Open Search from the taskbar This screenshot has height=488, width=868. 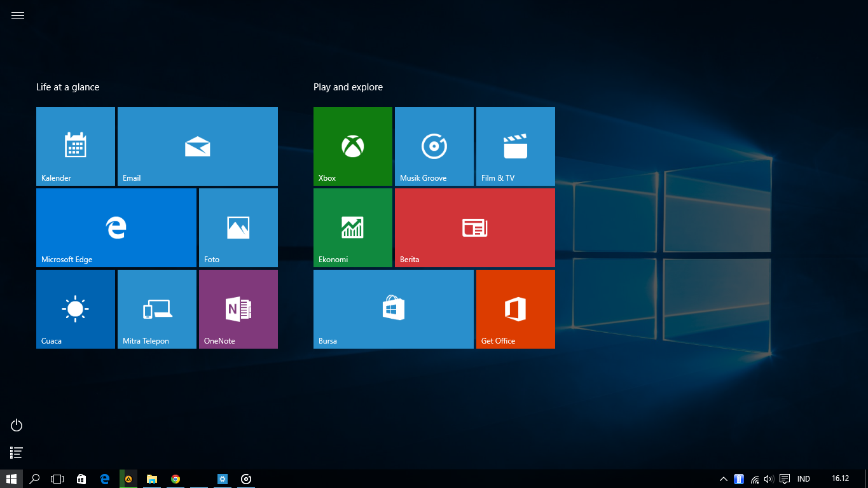click(34, 478)
